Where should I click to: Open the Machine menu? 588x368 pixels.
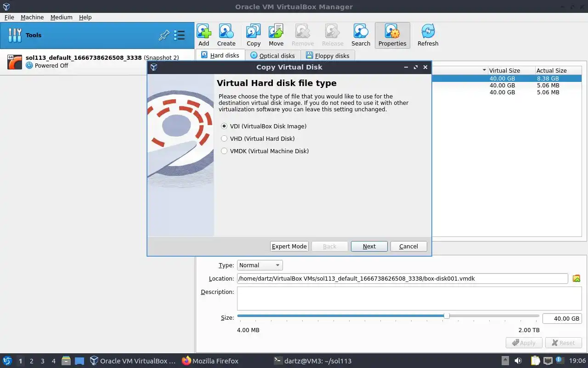pos(32,17)
